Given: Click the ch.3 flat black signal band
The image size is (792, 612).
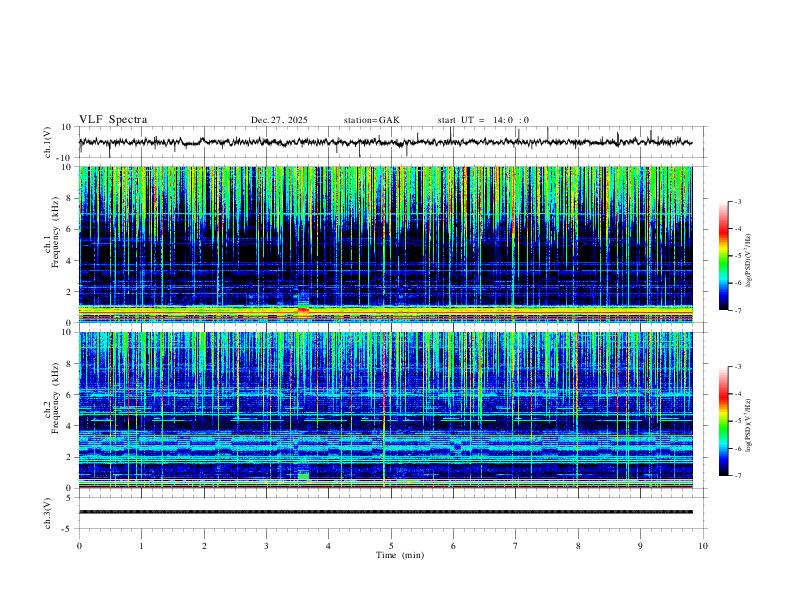Looking at the screenshot, I should pyautogui.click(x=385, y=512).
